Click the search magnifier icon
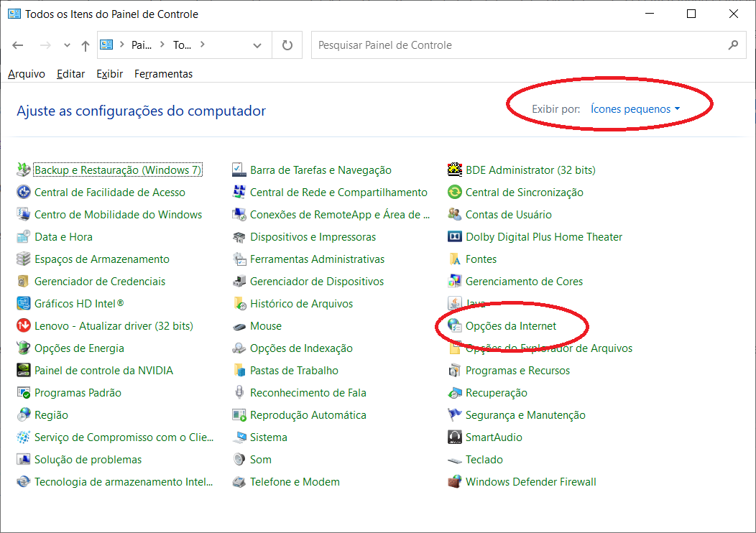The width and height of the screenshot is (756, 533). coord(733,45)
